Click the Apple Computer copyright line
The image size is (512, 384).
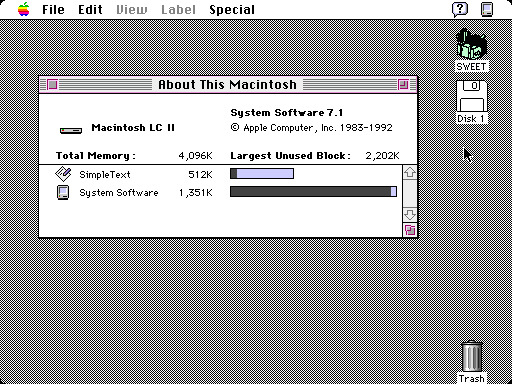[x=311, y=128]
